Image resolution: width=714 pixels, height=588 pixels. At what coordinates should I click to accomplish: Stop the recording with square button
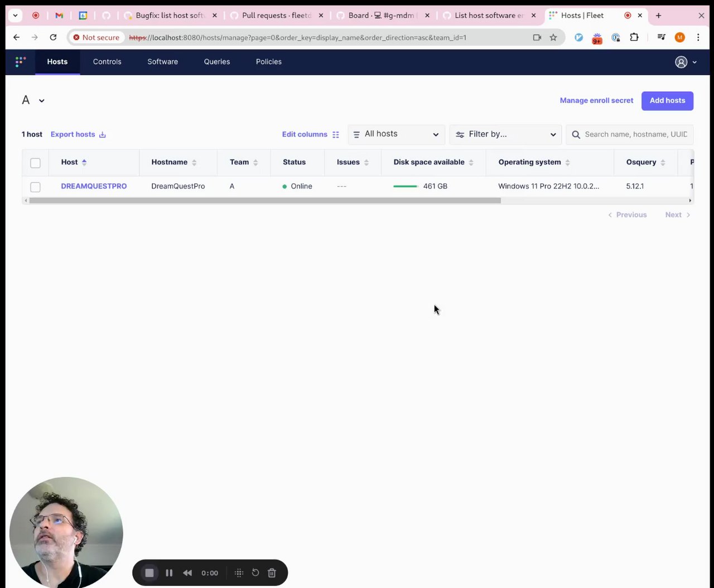(x=149, y=573)
